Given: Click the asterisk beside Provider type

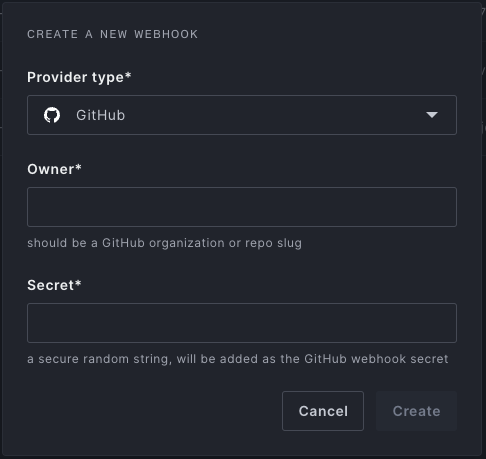Looking at the screenshot, I should pos(128,76).
